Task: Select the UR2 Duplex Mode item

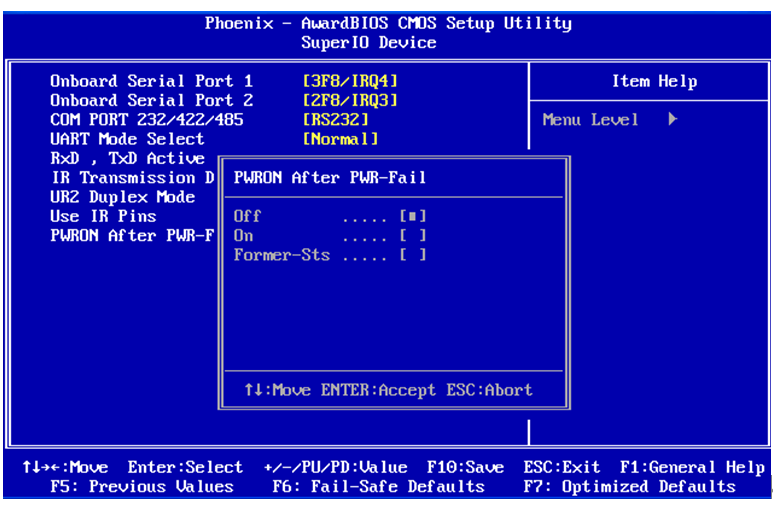Action: point(122,197)
